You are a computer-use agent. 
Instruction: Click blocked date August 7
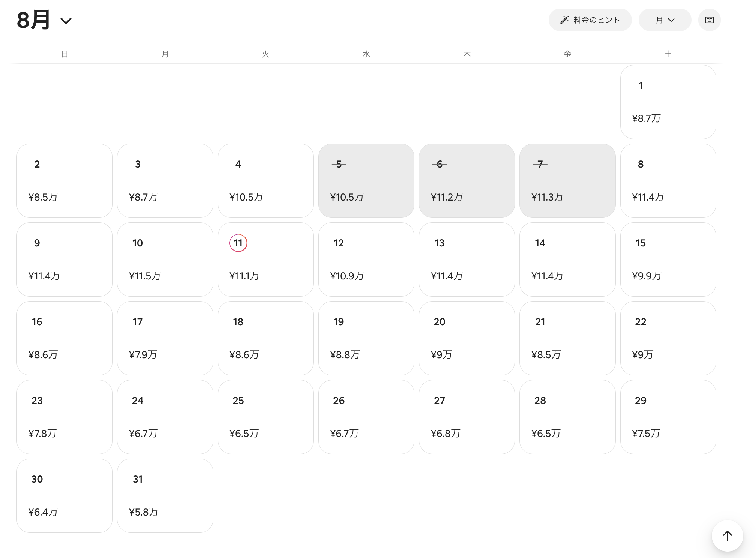567,180
